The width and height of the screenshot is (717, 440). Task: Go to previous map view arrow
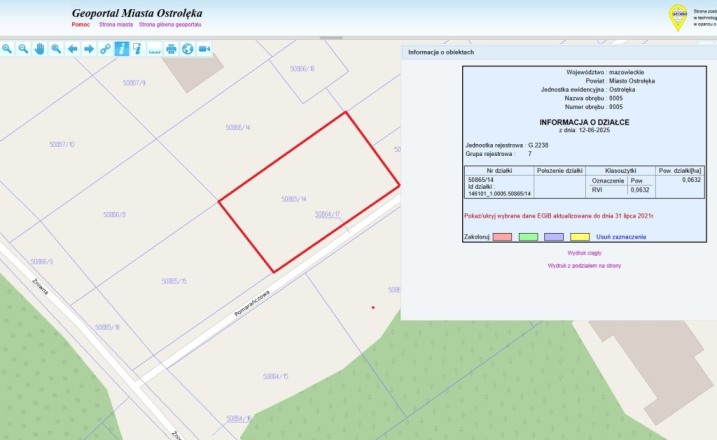(72, 48)
